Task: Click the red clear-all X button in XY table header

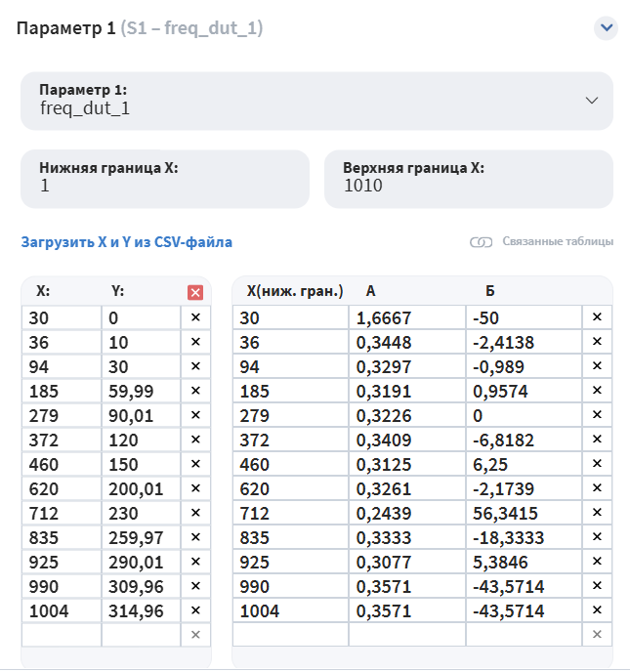Action: point(195,291)
